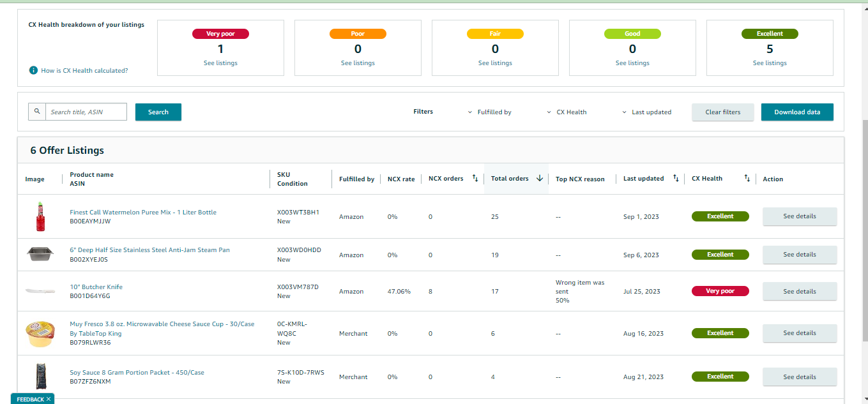Image resolution: width=868 pixels, height=404 pixels.
Task: Click the red Very poor health badge
Action: 720,291
